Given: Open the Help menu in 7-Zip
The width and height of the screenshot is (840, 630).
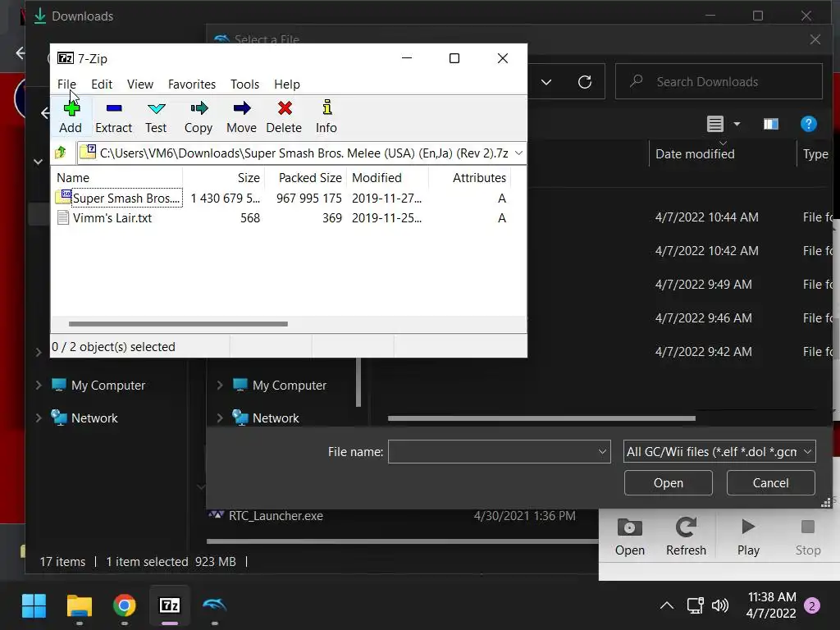Looking at the screenshot, I should click(287, 84).
